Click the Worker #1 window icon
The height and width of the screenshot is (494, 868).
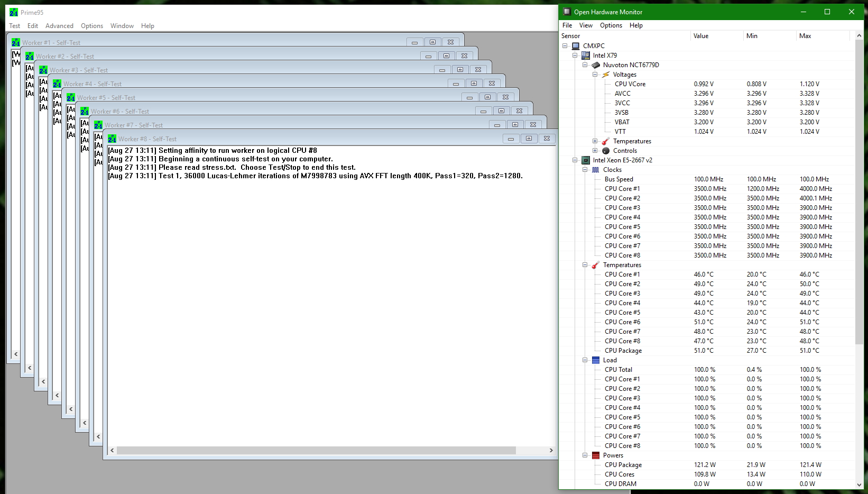[16, 42]
